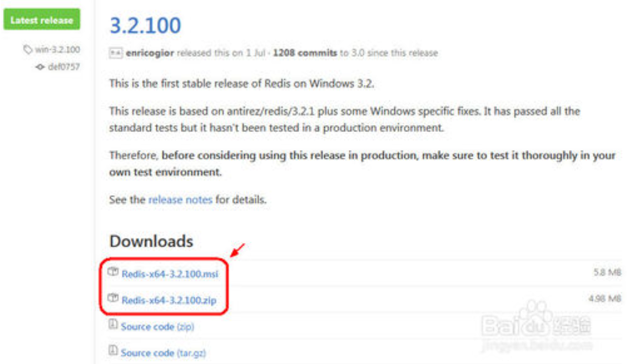This screenshot has width=627, height=364.
Task: Click the file icon beside Source code (tar.gz)
Action: [x=114, y=352]
